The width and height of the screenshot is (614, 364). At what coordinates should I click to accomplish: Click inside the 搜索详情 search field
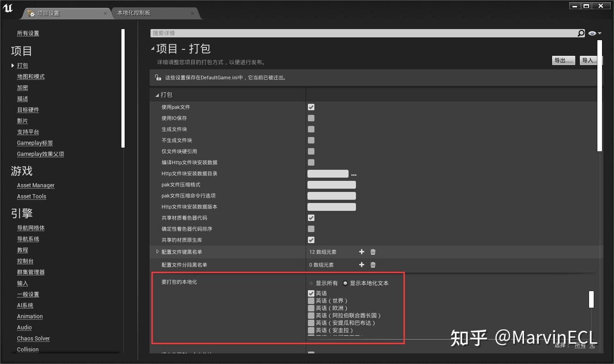click(x=323, y=33)
